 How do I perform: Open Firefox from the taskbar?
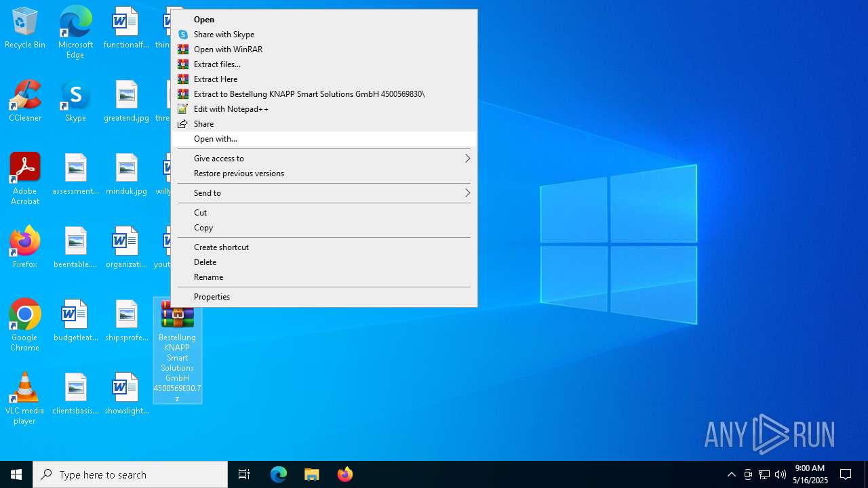345,474
